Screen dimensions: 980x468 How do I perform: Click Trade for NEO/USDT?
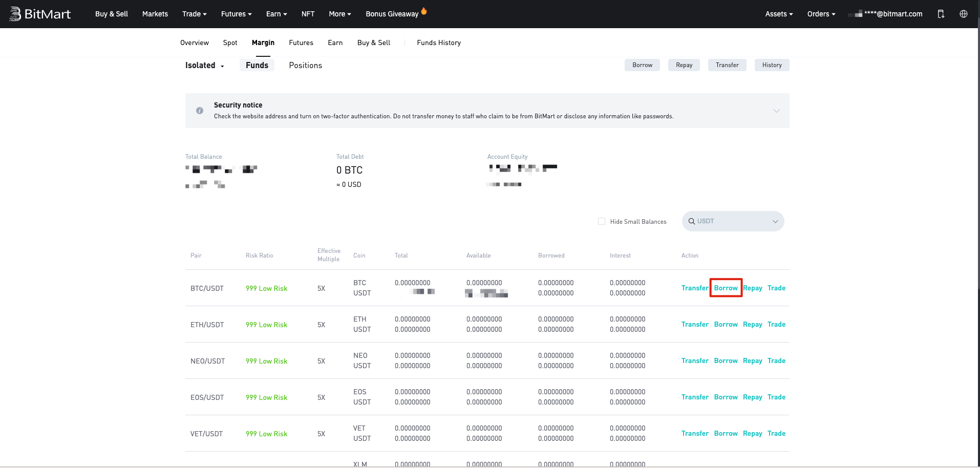(776, 360)
